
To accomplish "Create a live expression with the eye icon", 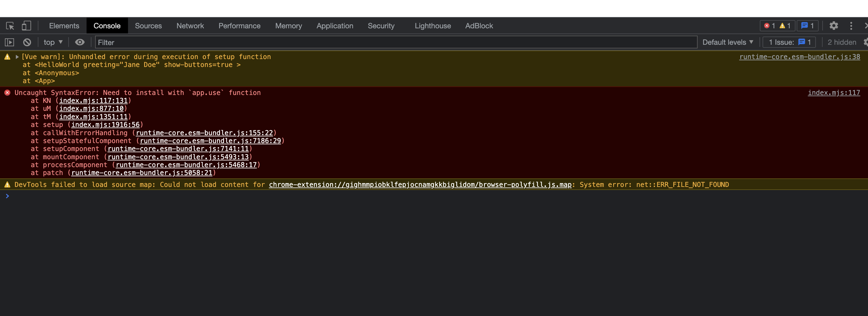I will pyautogui.click(x=80, y=42).
